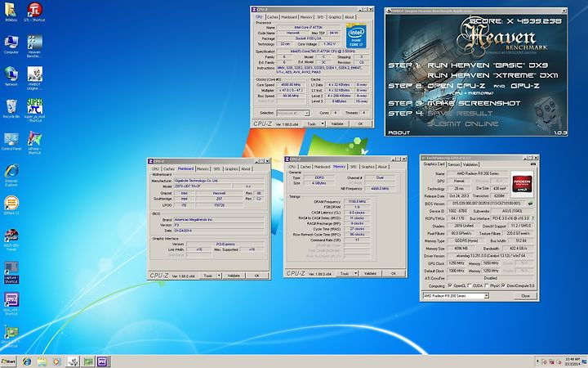Image resolution: width=588 pixels, height=368 pixels.
Task: Click the GPU-Z BIOS save chip icon
Action: [x=530, y=204]
